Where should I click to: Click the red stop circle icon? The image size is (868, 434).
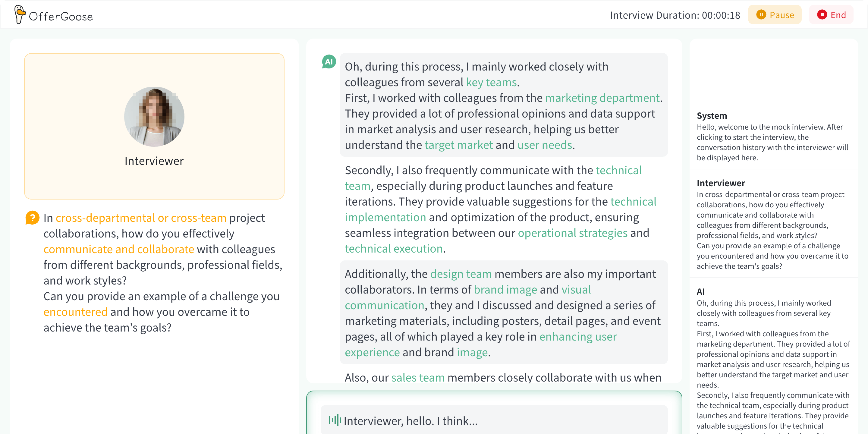pos(822,15)
